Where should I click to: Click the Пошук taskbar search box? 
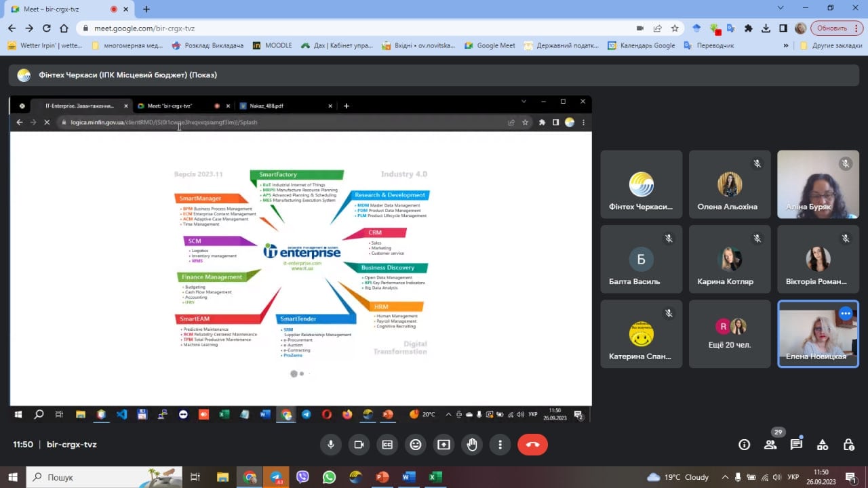(105, 477)
